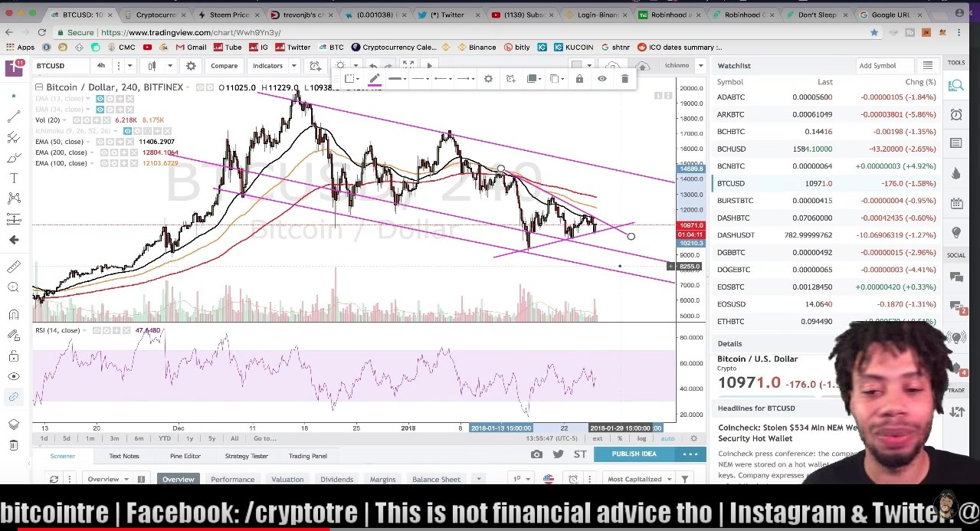Switch to the Text Notes tab
This screenshot has height=531, width=980.
(x=124, y=456)
